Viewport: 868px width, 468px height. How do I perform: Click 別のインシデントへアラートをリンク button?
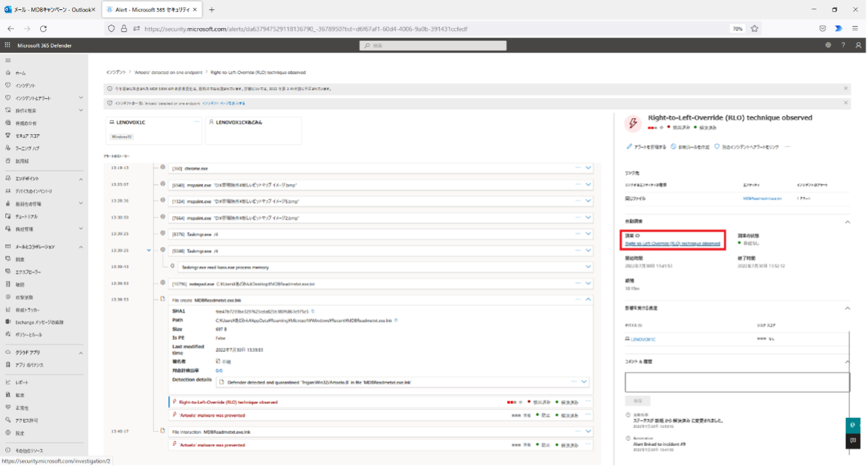click(x=747, y=147)
